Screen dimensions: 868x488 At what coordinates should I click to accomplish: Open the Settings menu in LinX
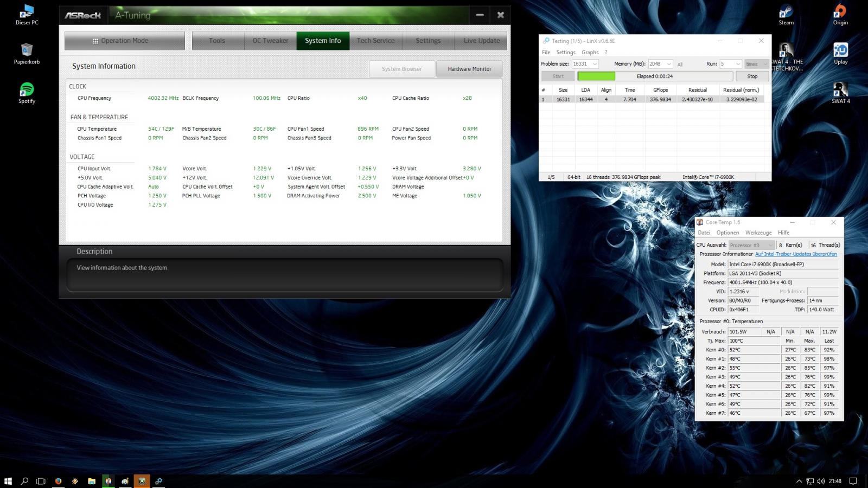point(566,53)
